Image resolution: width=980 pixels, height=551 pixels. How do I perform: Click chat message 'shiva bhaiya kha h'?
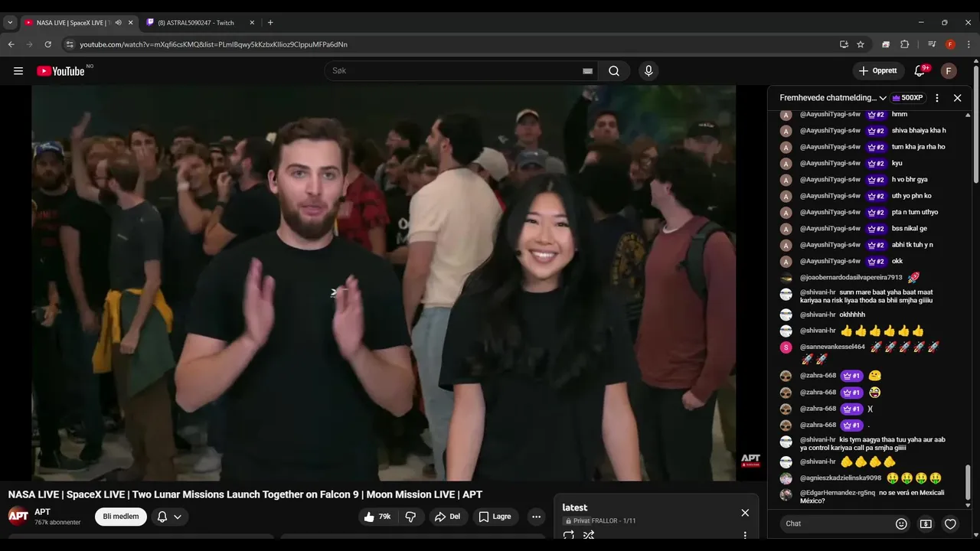[x=919, y=131]
